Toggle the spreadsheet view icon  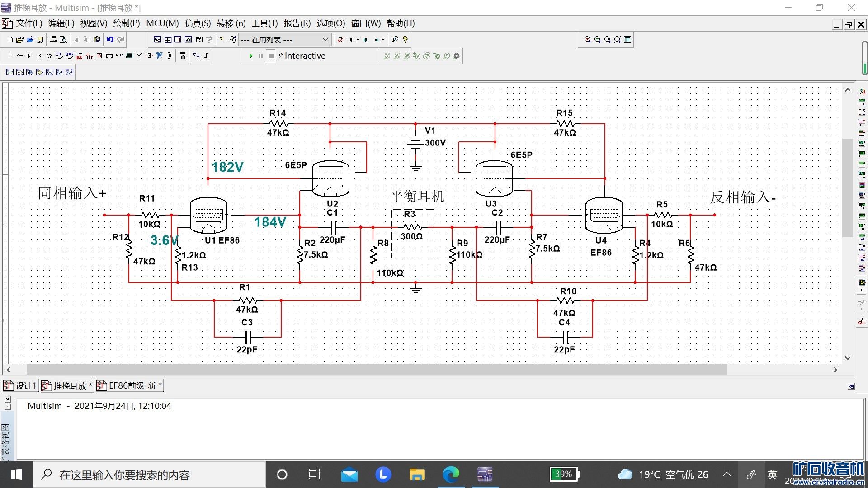coord(168,40)
